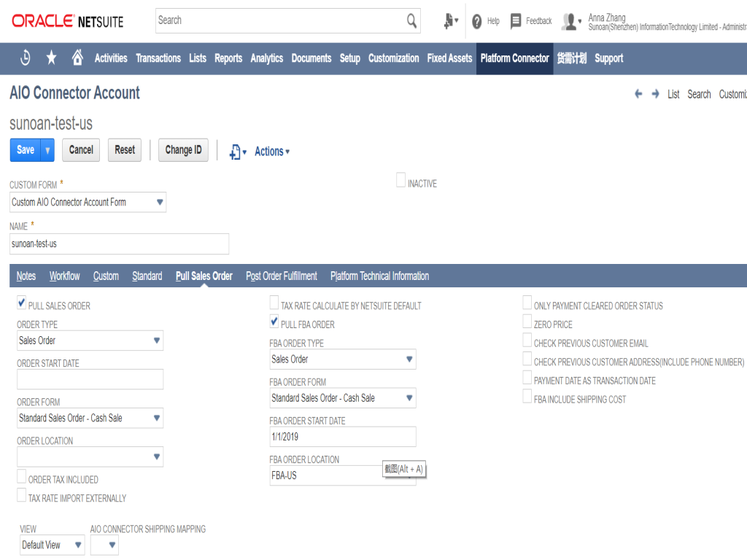
Task: Open the Documents menu
Action: click(x=311, y=58)
